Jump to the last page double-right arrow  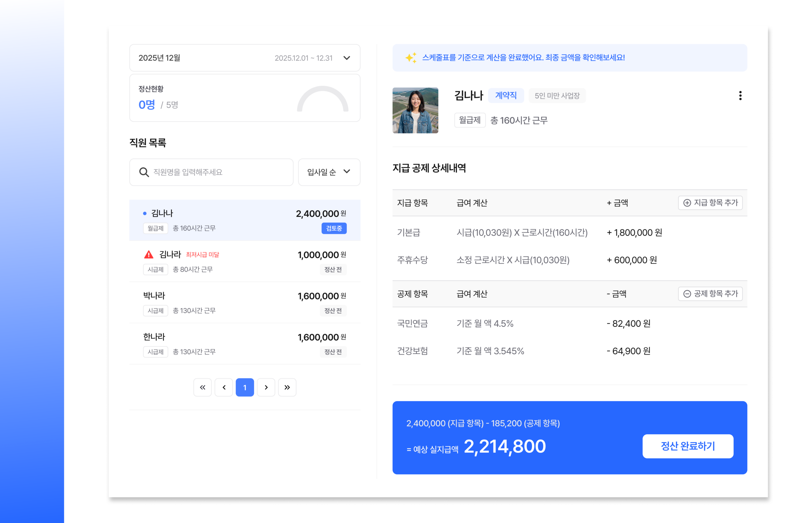pos(287,387)
